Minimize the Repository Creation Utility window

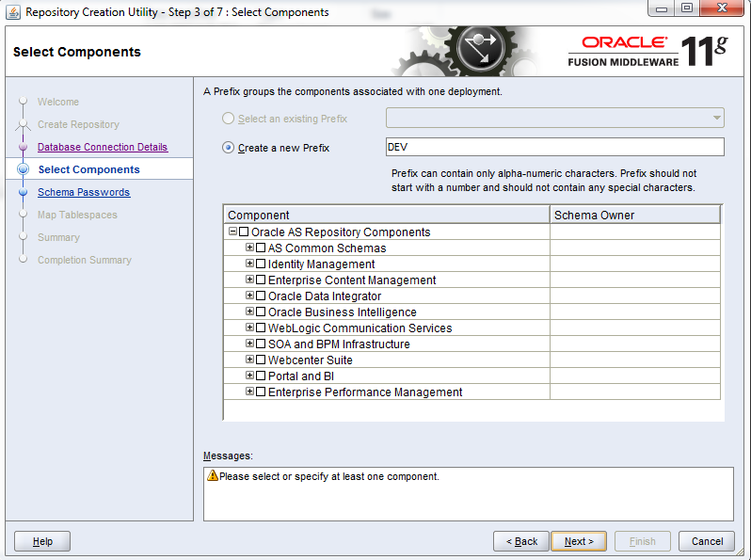click(662, 8)
